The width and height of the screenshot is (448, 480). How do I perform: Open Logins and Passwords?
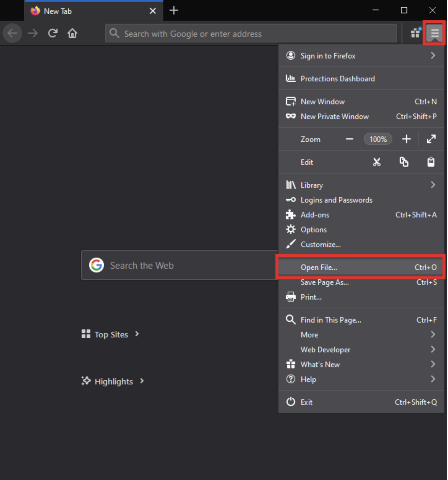click(x=336, y=200)
